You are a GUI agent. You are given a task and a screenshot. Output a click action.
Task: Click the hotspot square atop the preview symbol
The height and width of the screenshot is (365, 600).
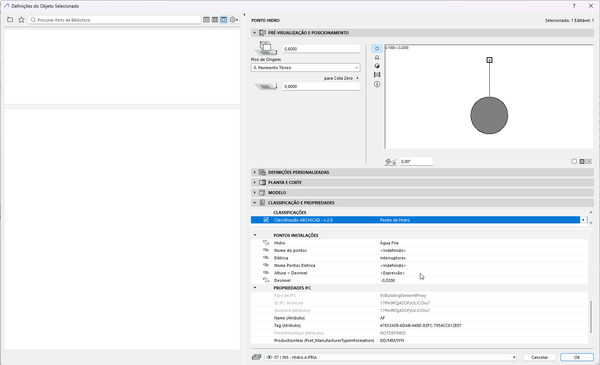(x=489, y=60)
